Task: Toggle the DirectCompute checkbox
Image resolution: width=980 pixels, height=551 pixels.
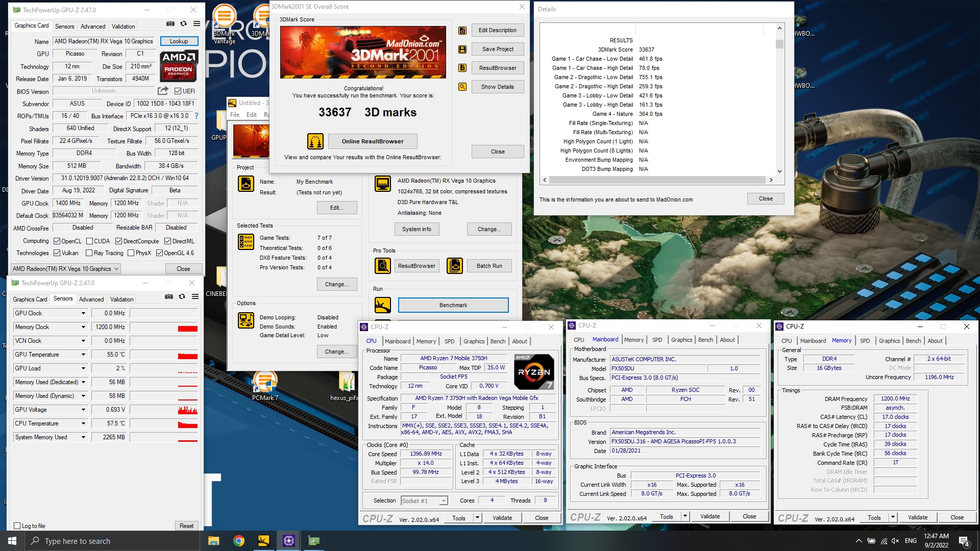Action: tap(118, 241)
